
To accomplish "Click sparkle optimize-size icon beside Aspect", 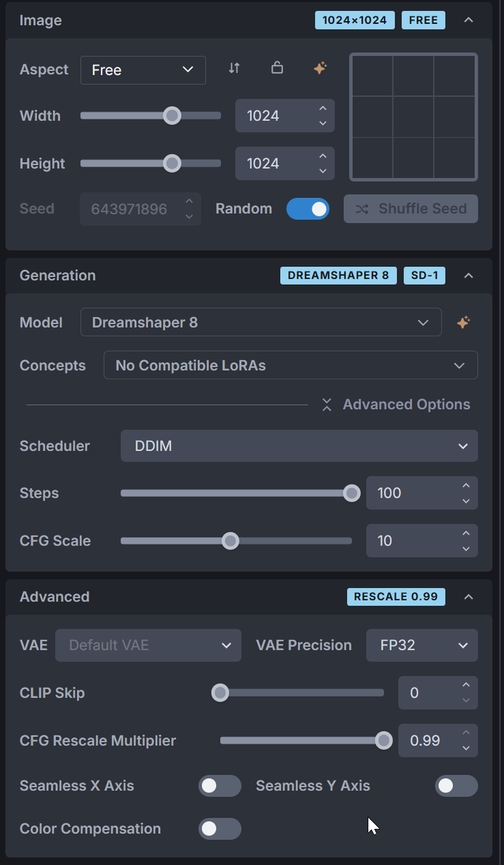I will (320, 68).
